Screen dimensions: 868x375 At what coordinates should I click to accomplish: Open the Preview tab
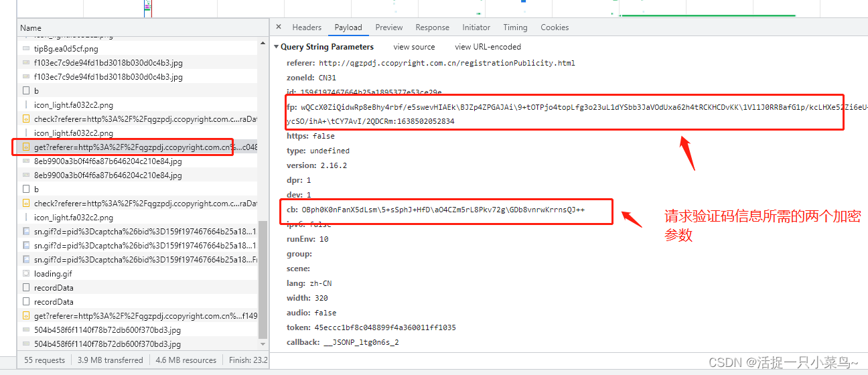click(389, 27)
